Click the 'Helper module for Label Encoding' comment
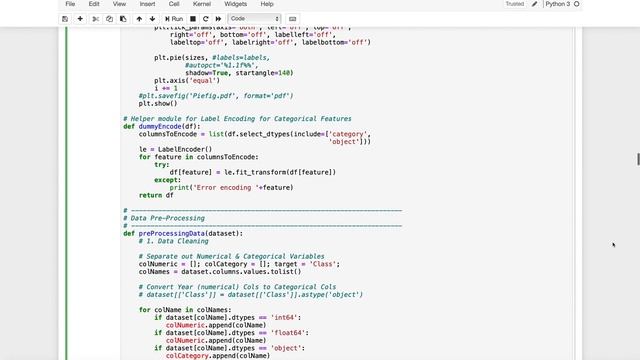Image resolution: width=640 pixels, height=360 pixels. tap(237, 119)
